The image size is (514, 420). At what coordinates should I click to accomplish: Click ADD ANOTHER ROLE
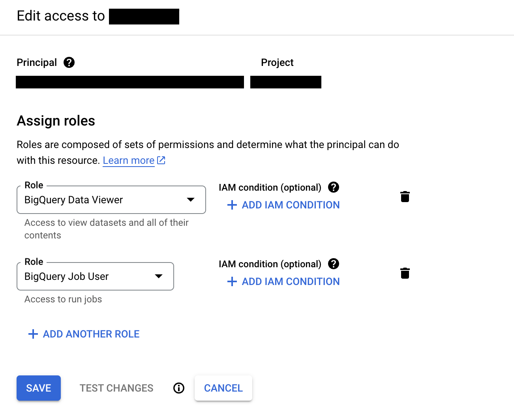84,334
